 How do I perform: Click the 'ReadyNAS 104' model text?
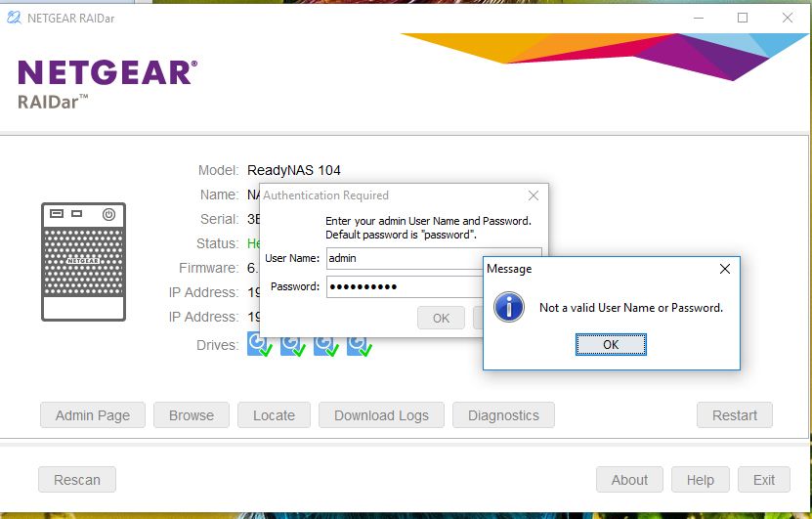pyautogui.click(x=293, y=170)
